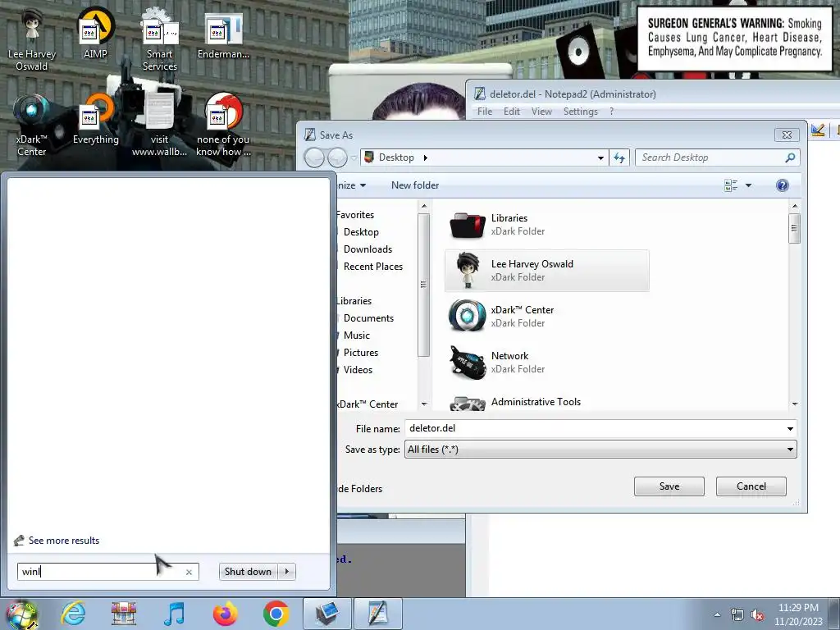Click New folder button
The width and height of the screenshot is (840, 630).
(x=414, y=185)
